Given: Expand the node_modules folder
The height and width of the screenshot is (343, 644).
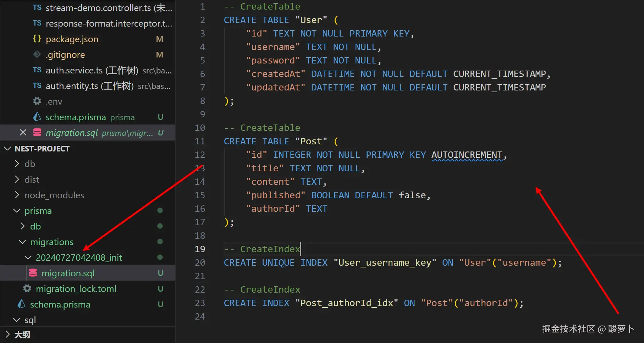Looking at the screenshot, I should (17, 195).
